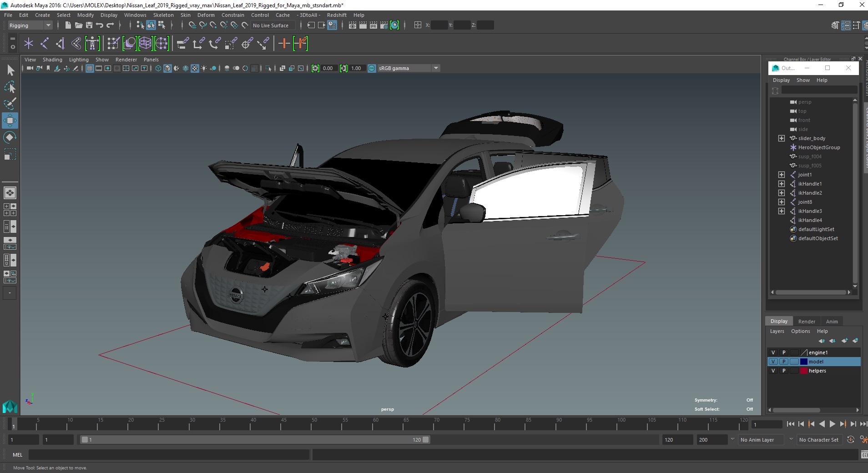This screenshot has height=473, width=868.
Task: Expand ikHandle3 node in Outliner
Action: (782, 211)
